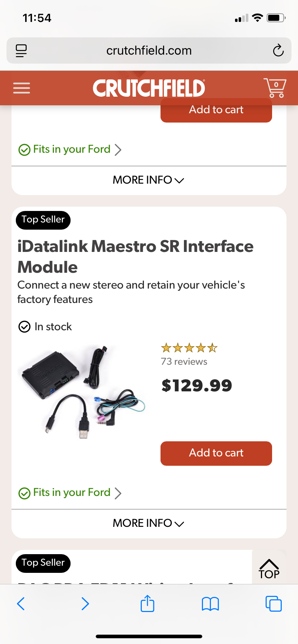The width and height of the screenshot is (298, 644).
Task: Add the iDatalink Maestro SR to cart
Action: [216, 453]
